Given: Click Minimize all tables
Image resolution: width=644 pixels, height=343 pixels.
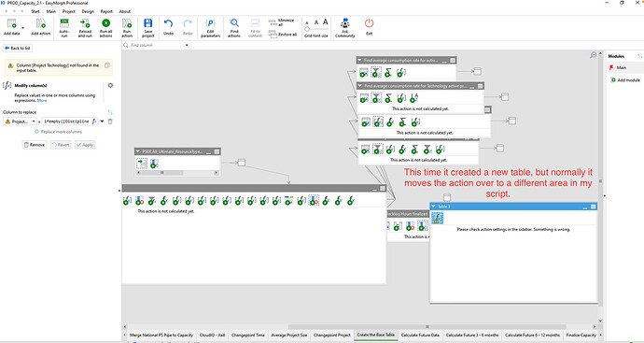Looking at the screenshot, I should 283,22.
